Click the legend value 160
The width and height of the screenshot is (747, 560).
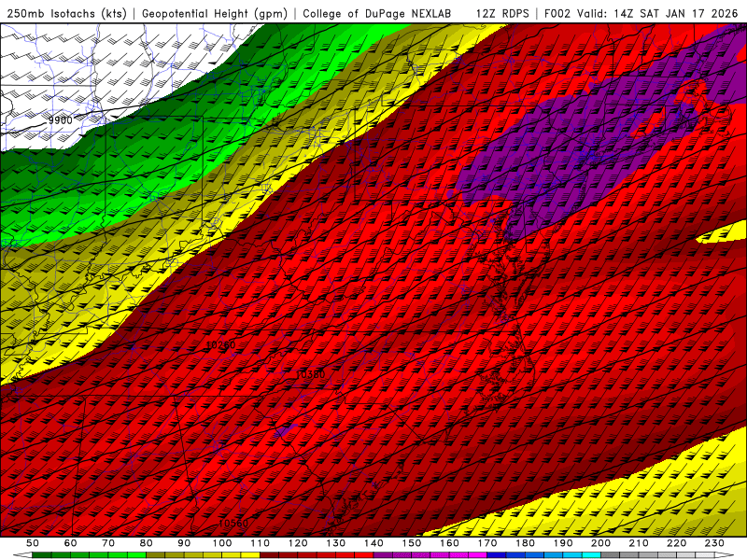(x=449, y=543)
